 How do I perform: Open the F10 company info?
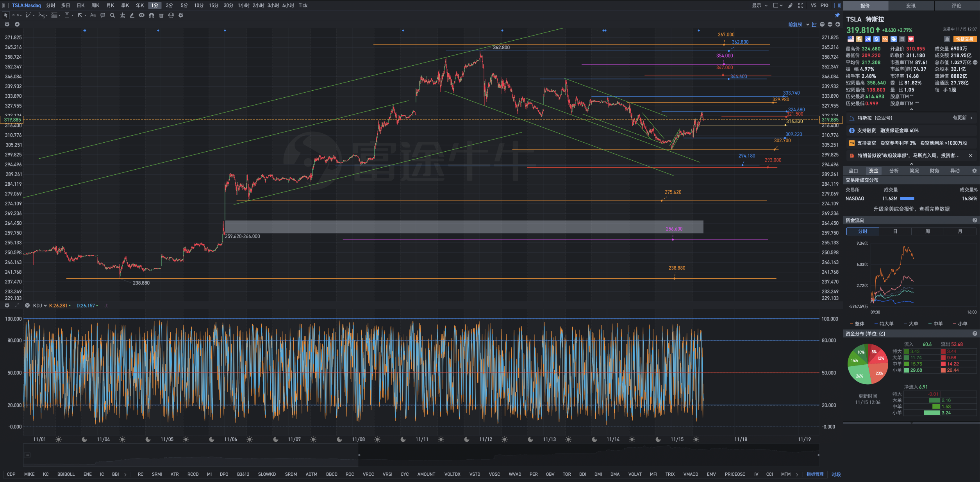tap(825, 5)
